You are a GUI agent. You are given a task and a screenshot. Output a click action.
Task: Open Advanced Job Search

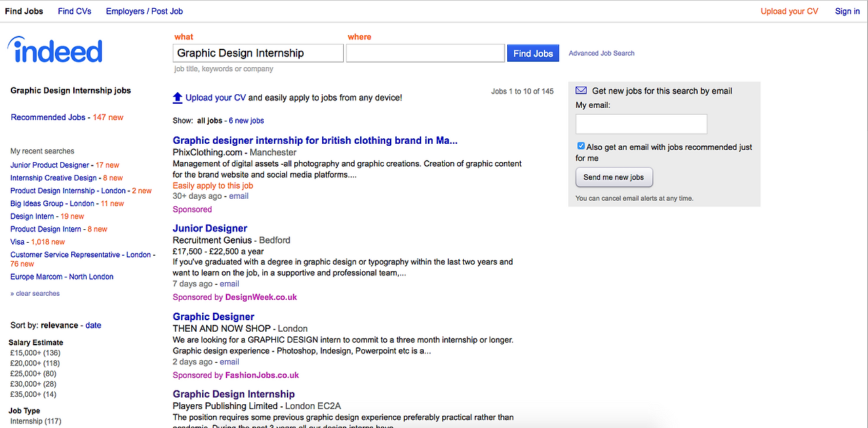[x=601, y=53]
